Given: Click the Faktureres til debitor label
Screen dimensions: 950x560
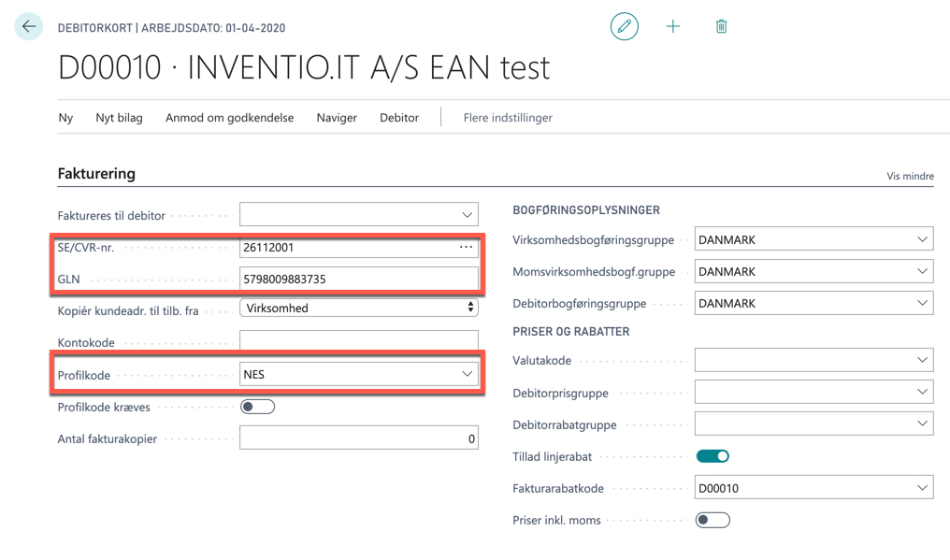Looking at the screenshot, I should coord(111,216).
